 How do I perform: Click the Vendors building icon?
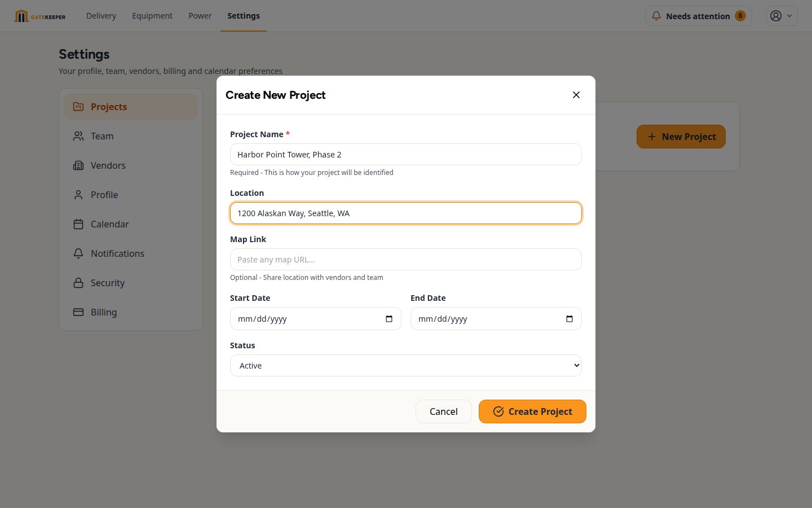click(78, 165)
